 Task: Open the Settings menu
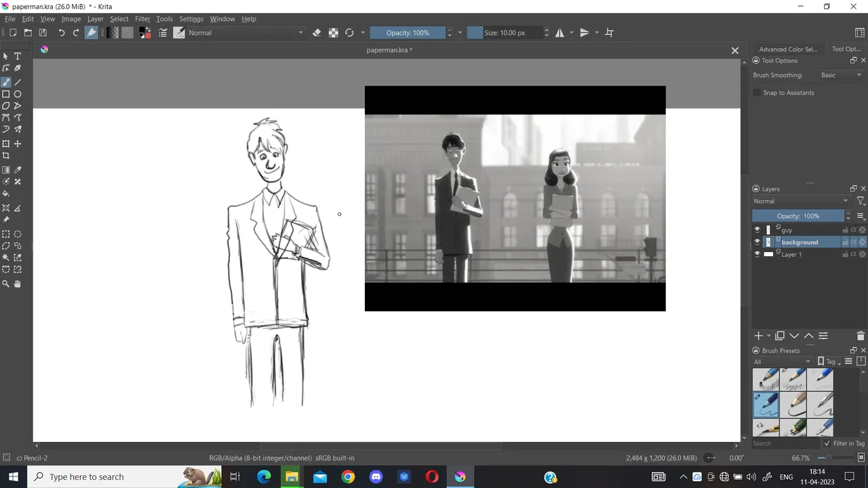click(191, 19)
